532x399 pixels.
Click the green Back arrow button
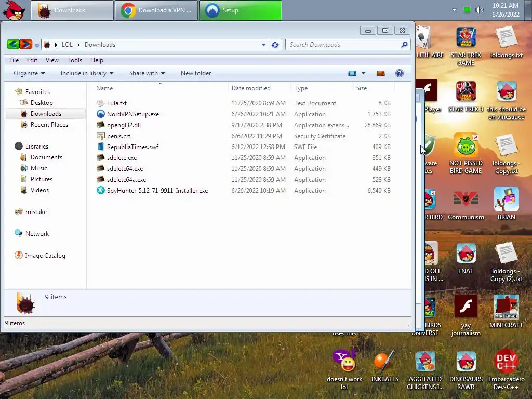point(13,44)
